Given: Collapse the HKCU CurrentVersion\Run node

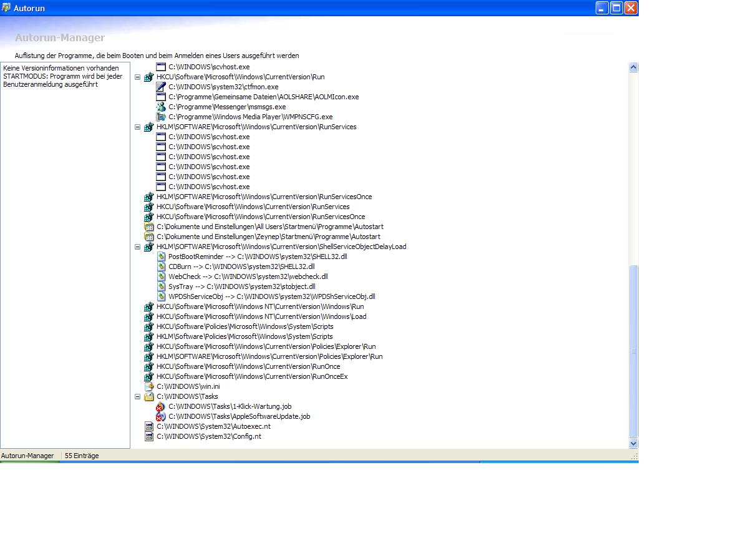Looking at the screenshot, I should [x=138, y=77].
